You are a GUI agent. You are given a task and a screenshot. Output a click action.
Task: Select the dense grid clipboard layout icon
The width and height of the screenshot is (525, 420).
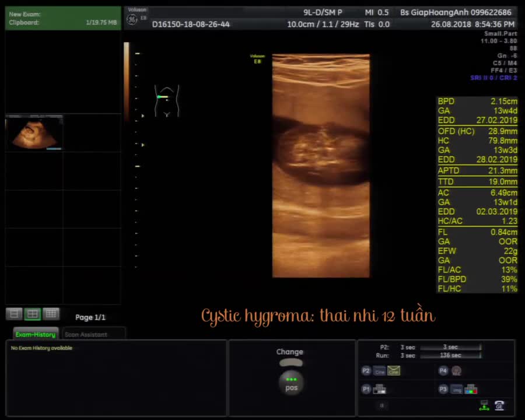click(x=51, y=314)
